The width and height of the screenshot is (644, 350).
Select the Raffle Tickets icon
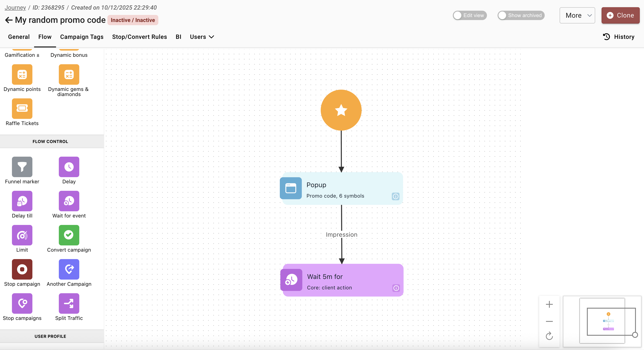22,108
